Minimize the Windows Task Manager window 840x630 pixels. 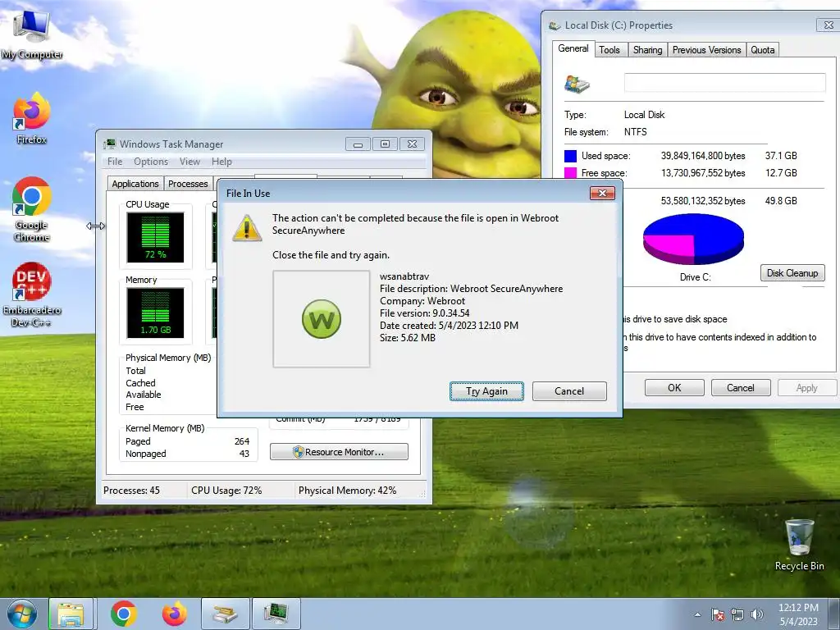(x=358, y=144)
